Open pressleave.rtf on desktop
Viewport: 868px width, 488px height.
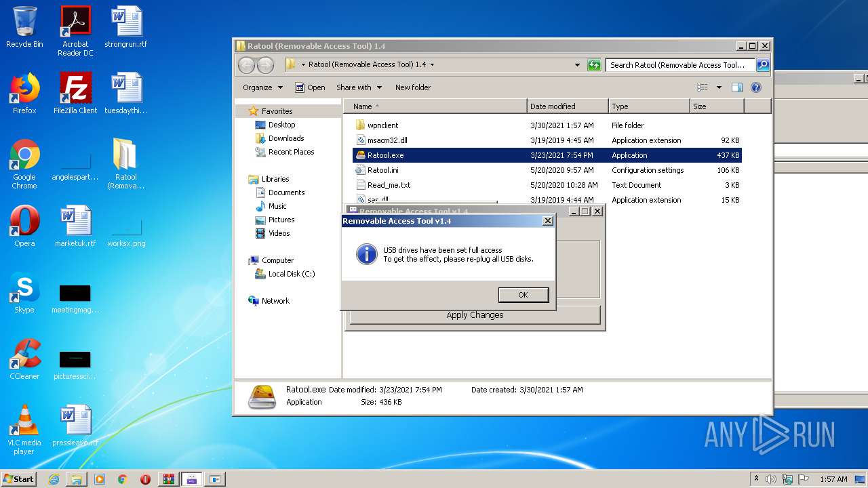(75, 426)
